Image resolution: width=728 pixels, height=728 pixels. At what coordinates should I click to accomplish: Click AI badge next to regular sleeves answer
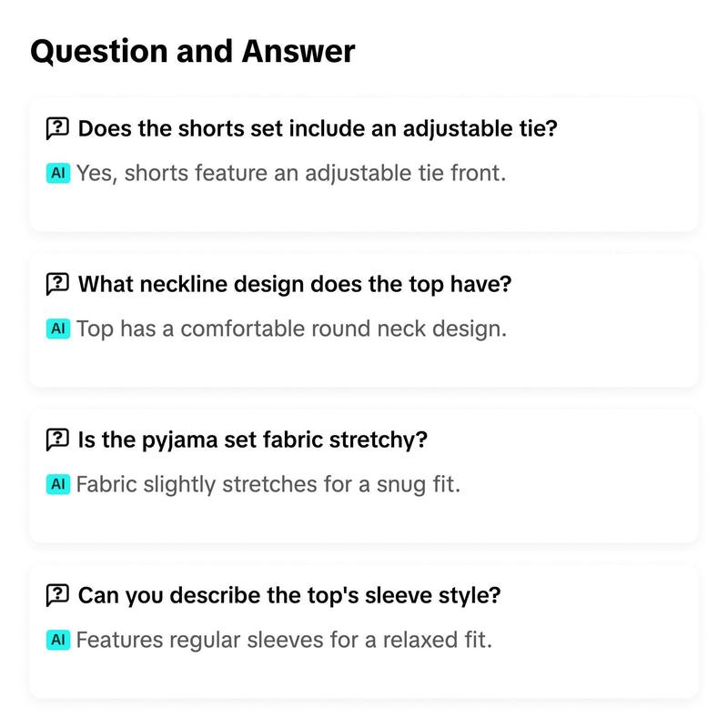tap(58, 640)
